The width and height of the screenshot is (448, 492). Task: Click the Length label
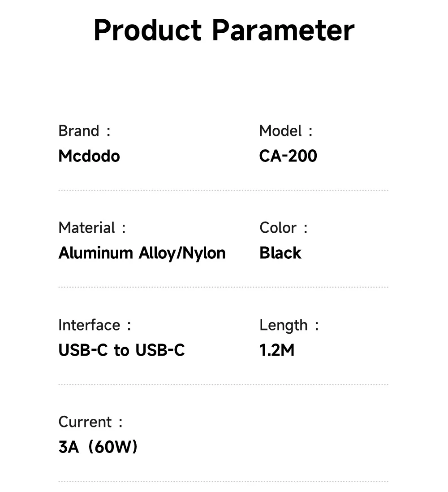[284, 325]
